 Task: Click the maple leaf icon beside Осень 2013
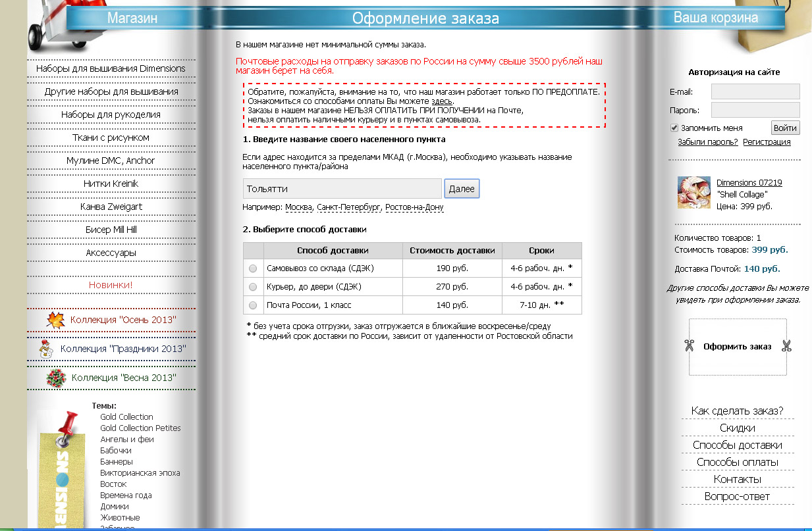tap(56, 320)
